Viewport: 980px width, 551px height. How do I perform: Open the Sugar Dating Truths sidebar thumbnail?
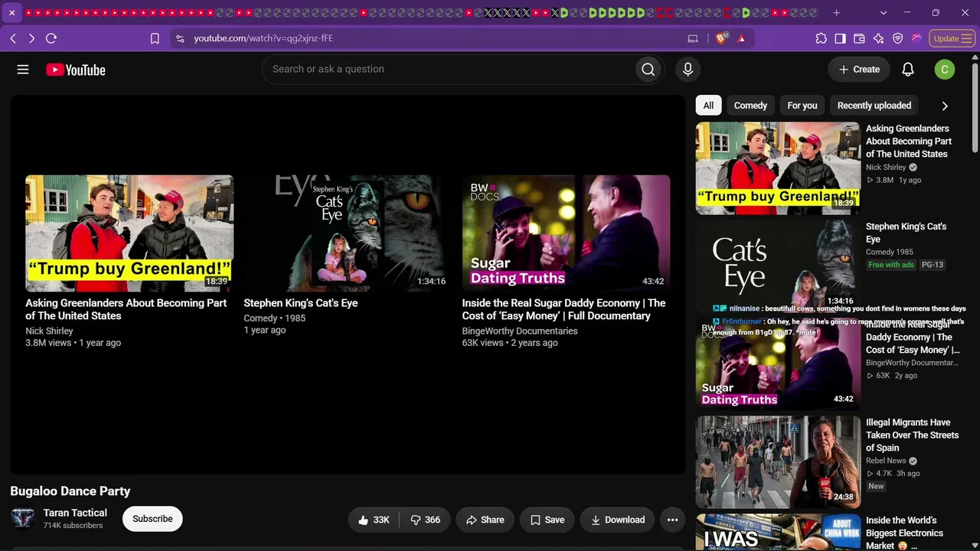(778, 364)
